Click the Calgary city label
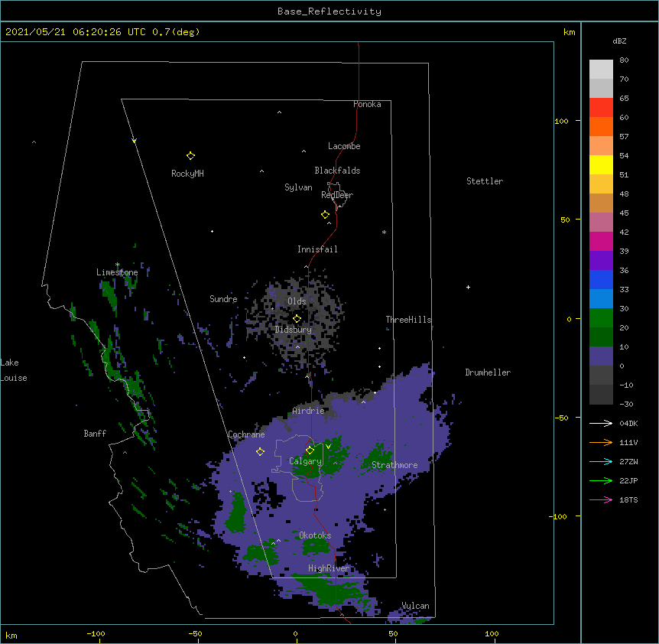The height and width of the screenshot is (644, 659). coord(306,461)
